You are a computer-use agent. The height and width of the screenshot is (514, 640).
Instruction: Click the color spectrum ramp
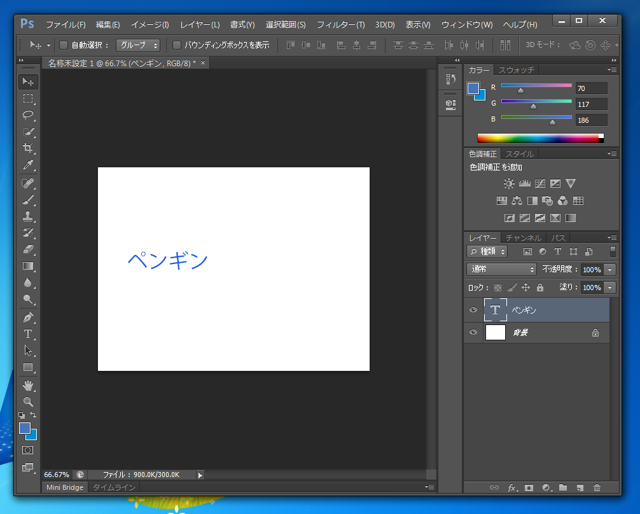(x=540, y=138)
